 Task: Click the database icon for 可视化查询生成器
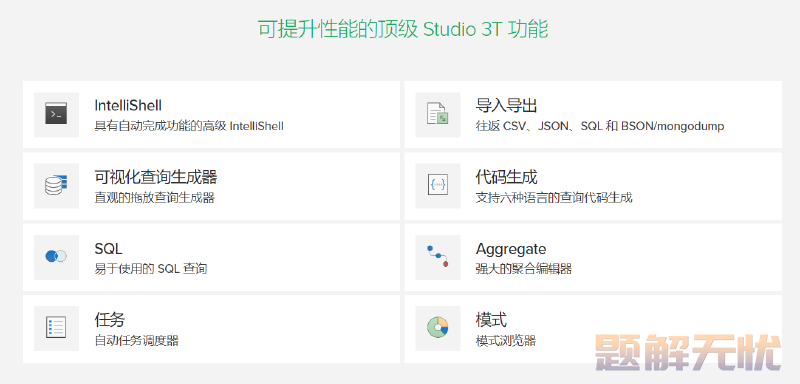point(56,185)
